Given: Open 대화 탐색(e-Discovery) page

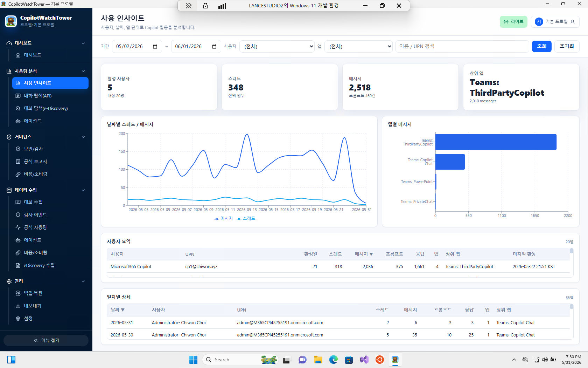Looking at the screenshot, I should pyautogui.click(x=50, y=108).
